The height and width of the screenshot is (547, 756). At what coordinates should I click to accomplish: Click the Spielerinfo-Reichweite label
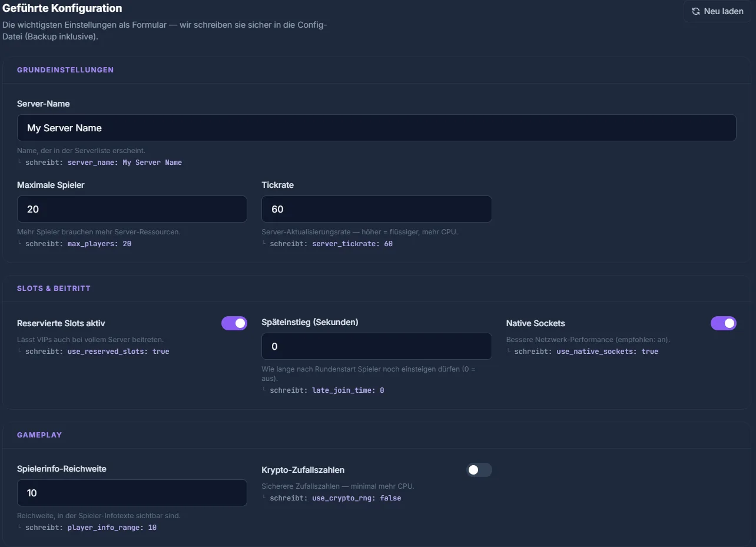click(62, 469)
